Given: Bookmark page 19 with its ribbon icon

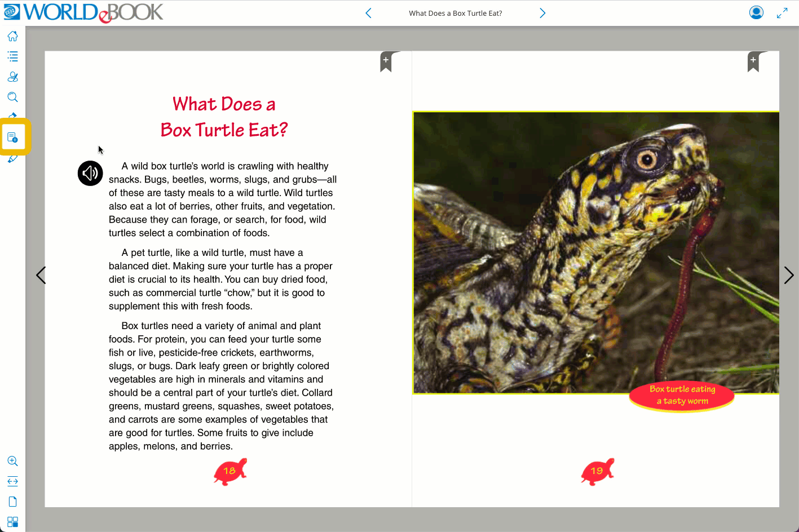Looking at the screenshot, I should point(754,62).
